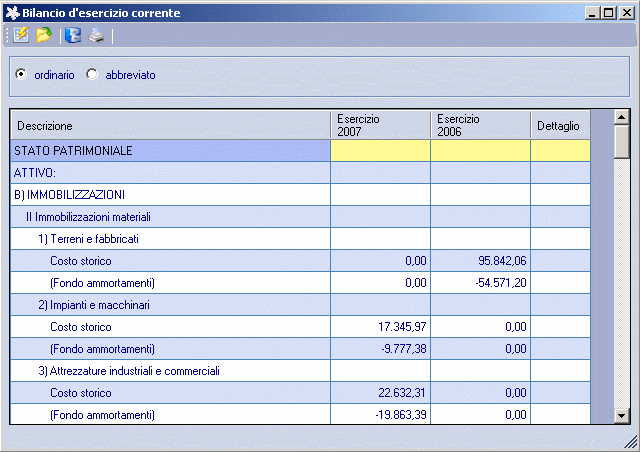
Task: Click the blue filing cabinet archive icon
Action: (x=73, y=36)
